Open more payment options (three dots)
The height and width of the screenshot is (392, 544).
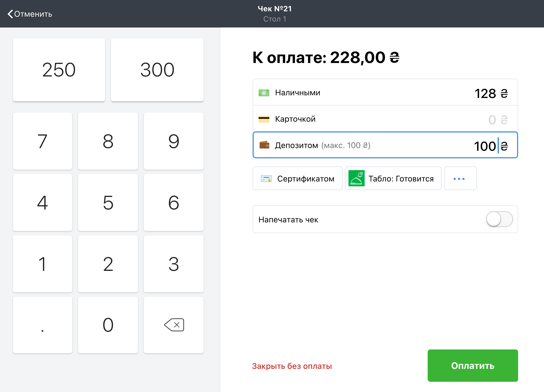460,178
